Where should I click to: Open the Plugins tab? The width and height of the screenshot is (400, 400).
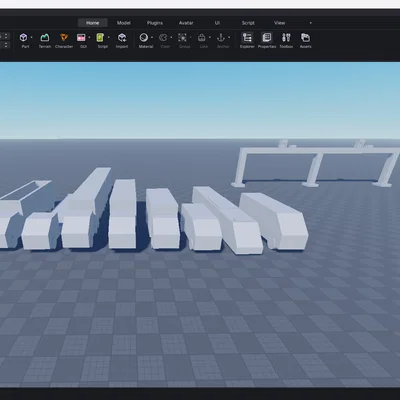click(x=155, y=23)
